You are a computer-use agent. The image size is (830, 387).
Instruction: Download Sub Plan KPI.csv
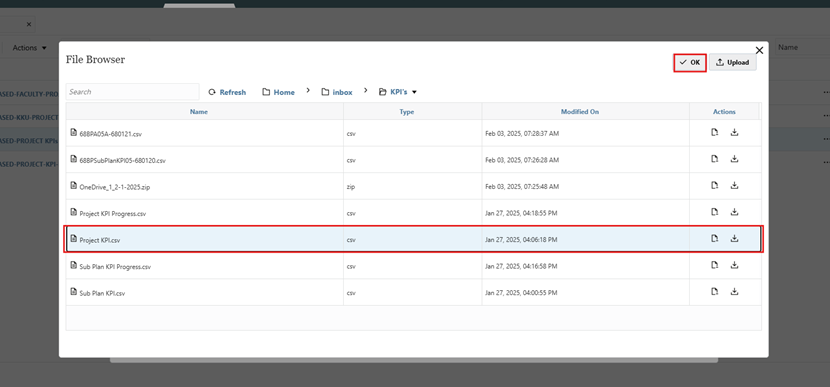[x=734, y=291]
